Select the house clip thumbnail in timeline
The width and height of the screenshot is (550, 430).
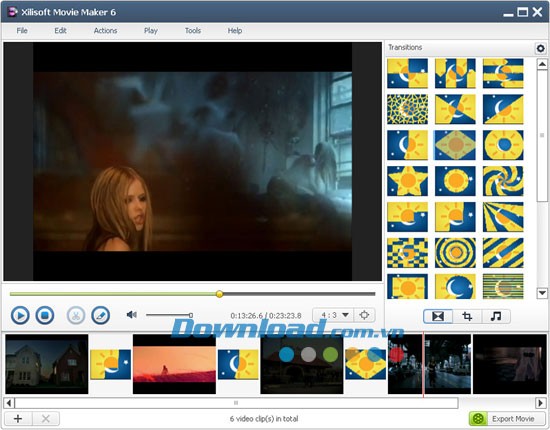[47, 364]
